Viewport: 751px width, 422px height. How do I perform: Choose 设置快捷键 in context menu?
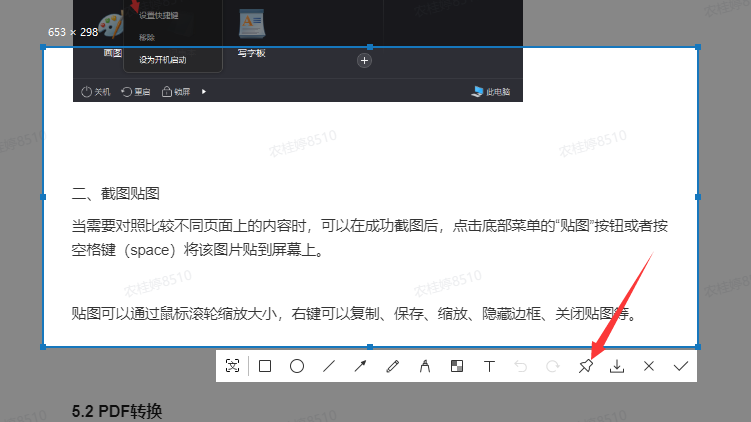[159, 15]
